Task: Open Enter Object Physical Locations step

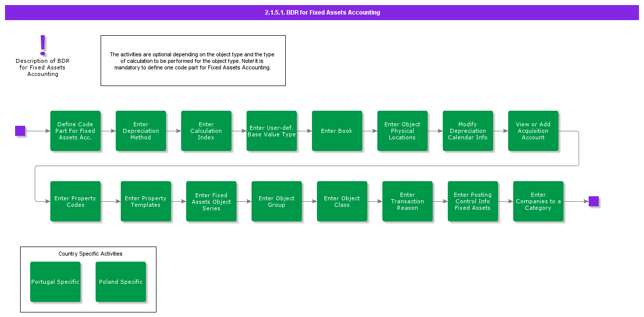Action: 403,131
